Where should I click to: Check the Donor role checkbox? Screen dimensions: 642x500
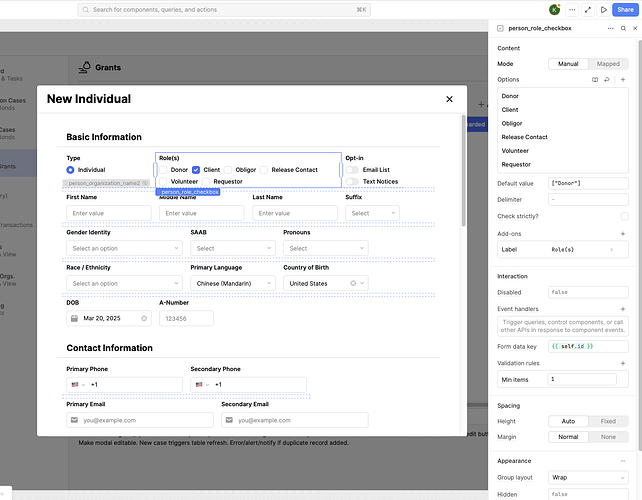point(163,170)
